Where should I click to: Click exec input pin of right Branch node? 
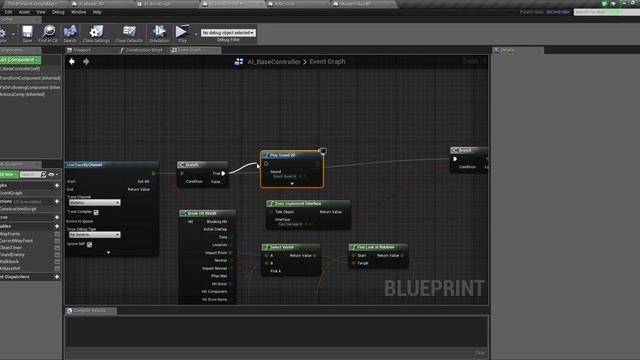click(455, 159)
